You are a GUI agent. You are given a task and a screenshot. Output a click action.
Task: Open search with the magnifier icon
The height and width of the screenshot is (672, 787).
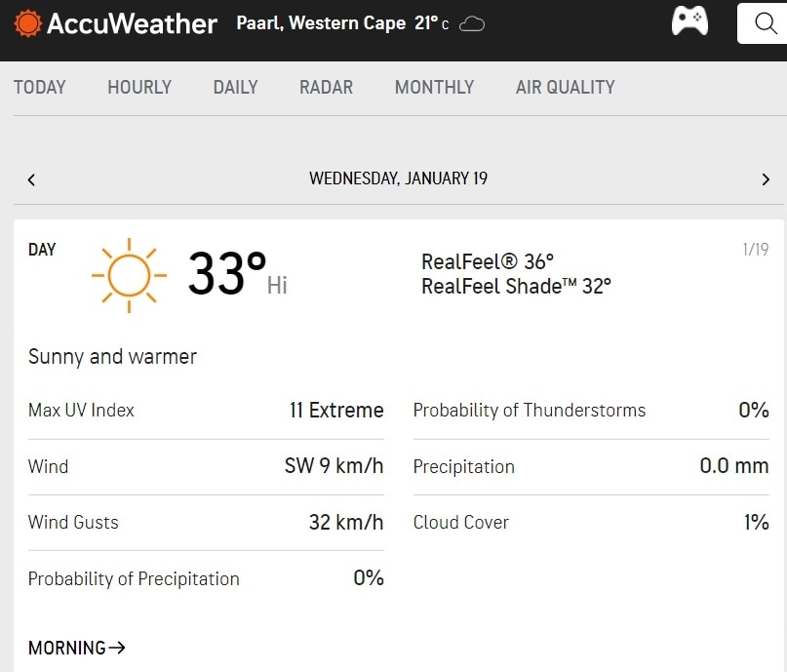(766, 23)
